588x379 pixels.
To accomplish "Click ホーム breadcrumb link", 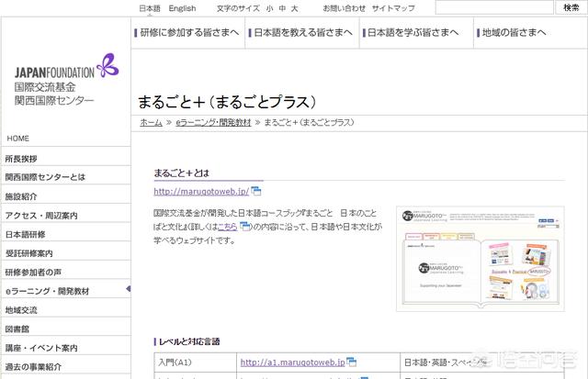I will tap(151, 122).
